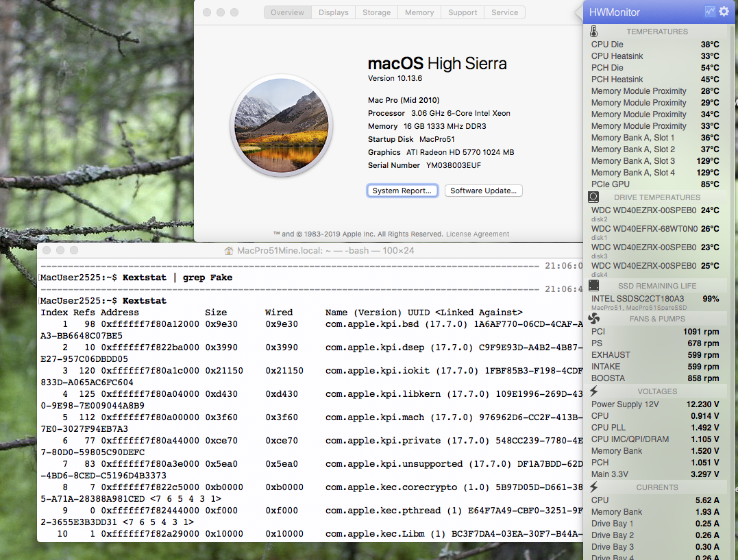Click the 'Kextstat | grep Fake' command line
This screenshot has height=560, width=738.
(177, 278)
